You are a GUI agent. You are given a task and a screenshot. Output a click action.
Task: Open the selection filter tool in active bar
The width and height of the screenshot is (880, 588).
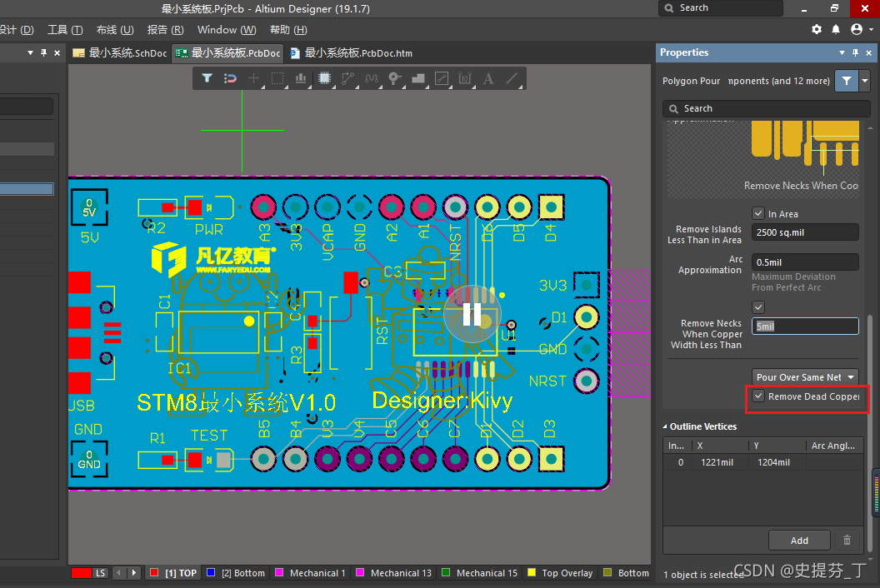pyautogui.click(x=207, y=78)
